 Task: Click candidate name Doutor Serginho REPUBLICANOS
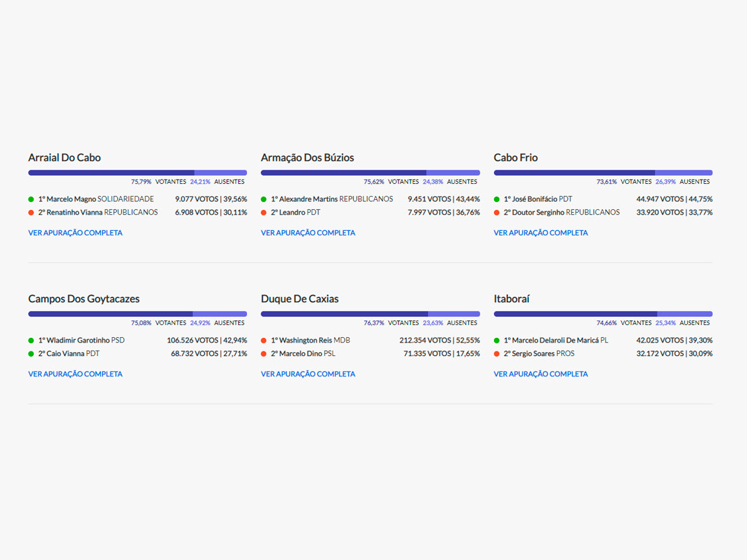tap(562, 213)
